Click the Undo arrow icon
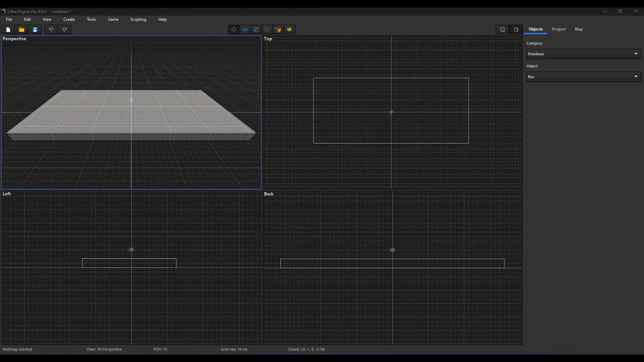644x362 pixels. click(x=51, y=30)
